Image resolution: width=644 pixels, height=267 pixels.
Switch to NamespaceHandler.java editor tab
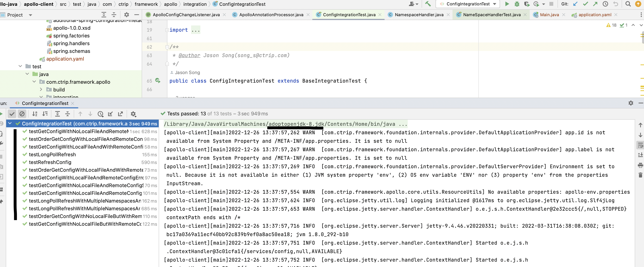[x=419, y=15]
